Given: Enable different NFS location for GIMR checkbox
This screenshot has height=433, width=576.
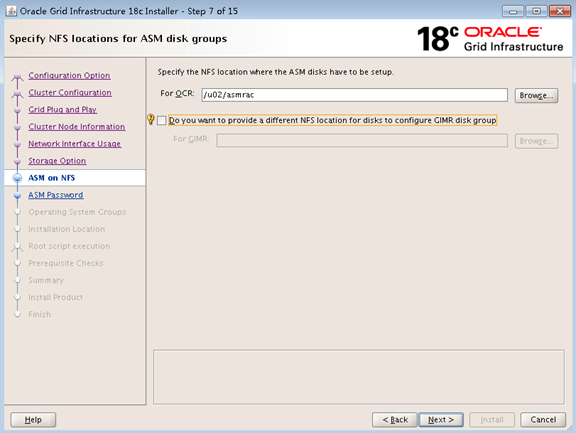Looking at the screenshot, I should click(162, 120).
